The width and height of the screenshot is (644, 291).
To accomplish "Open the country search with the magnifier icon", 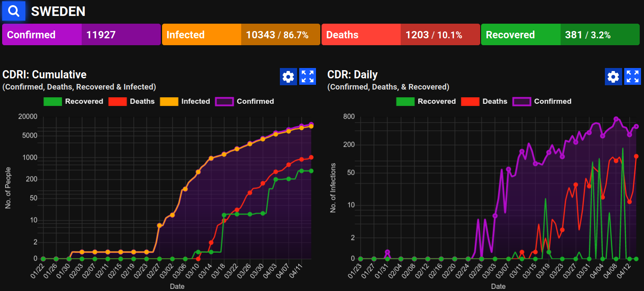I will [14, 12].
